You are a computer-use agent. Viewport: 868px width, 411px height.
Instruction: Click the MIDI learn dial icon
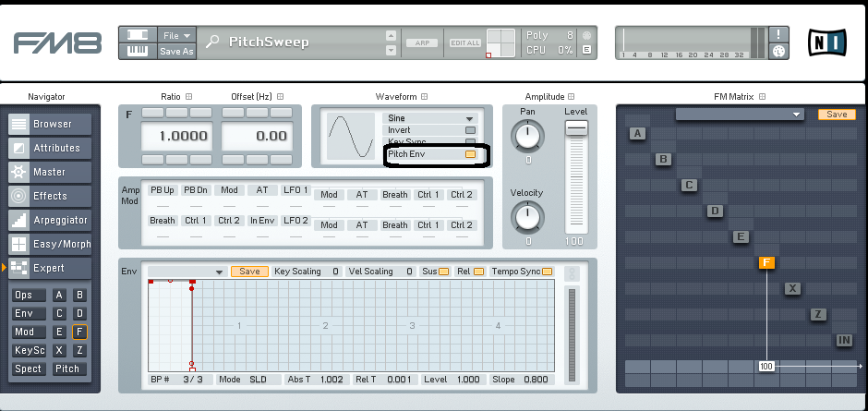click(x=778, y=51)
